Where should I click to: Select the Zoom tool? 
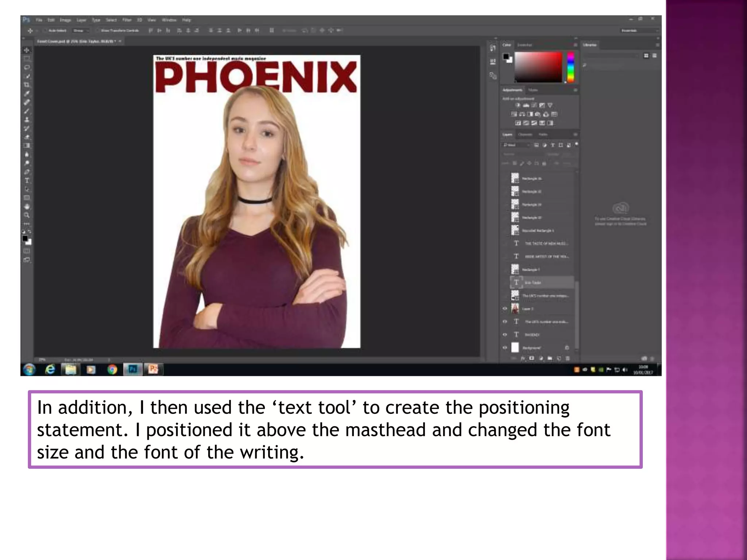27,215
